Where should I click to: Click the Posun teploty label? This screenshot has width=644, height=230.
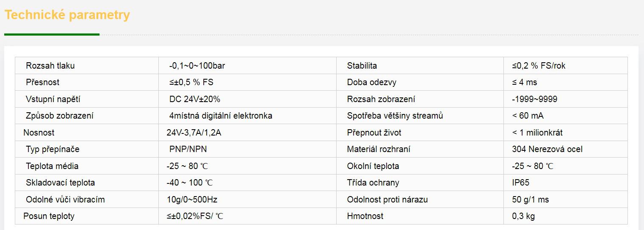[49, 216]
